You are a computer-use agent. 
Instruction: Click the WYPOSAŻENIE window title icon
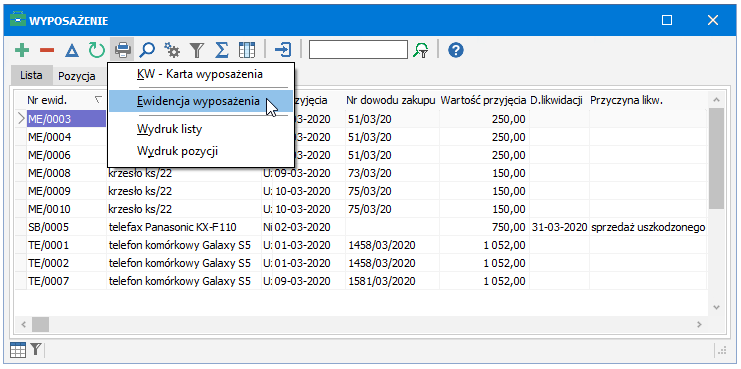pos(18,20)
